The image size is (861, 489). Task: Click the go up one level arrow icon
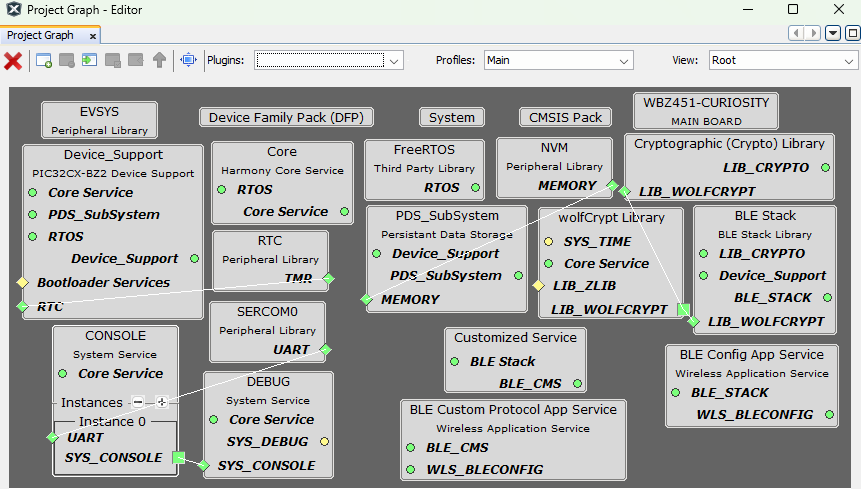159,60
